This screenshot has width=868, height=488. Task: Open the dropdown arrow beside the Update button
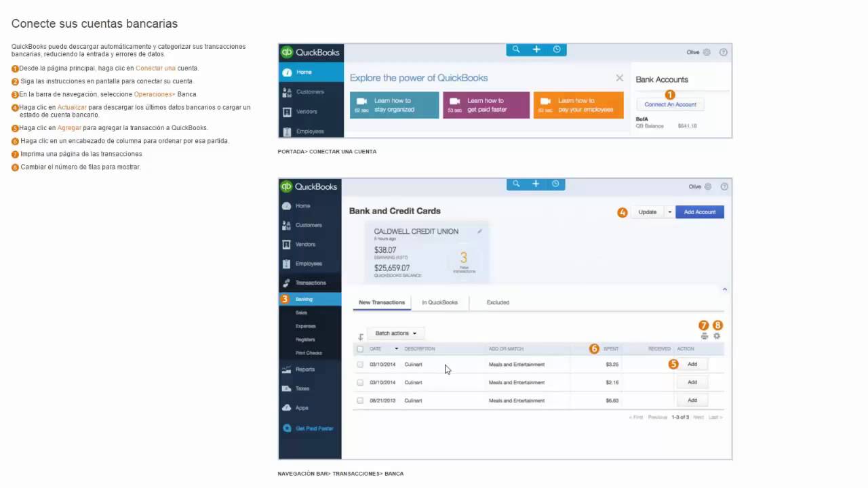(669, 212)
